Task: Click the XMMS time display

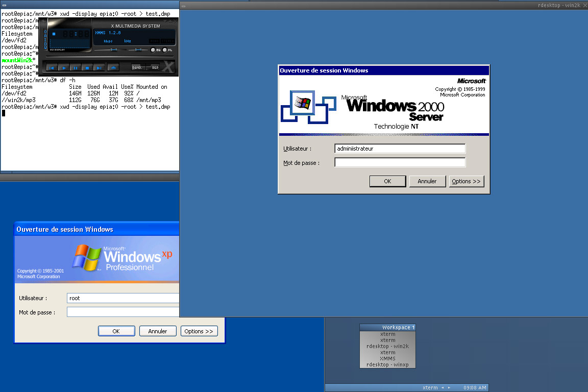Action: [77, 34]
